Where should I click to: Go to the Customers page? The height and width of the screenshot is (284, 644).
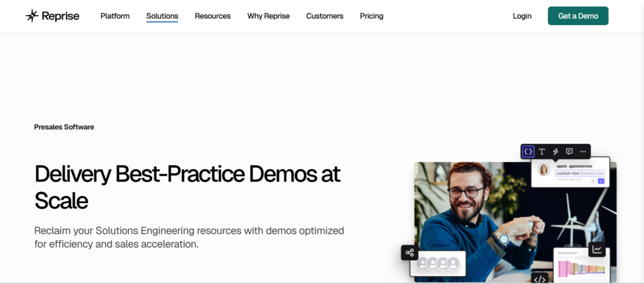pos(325,16)
